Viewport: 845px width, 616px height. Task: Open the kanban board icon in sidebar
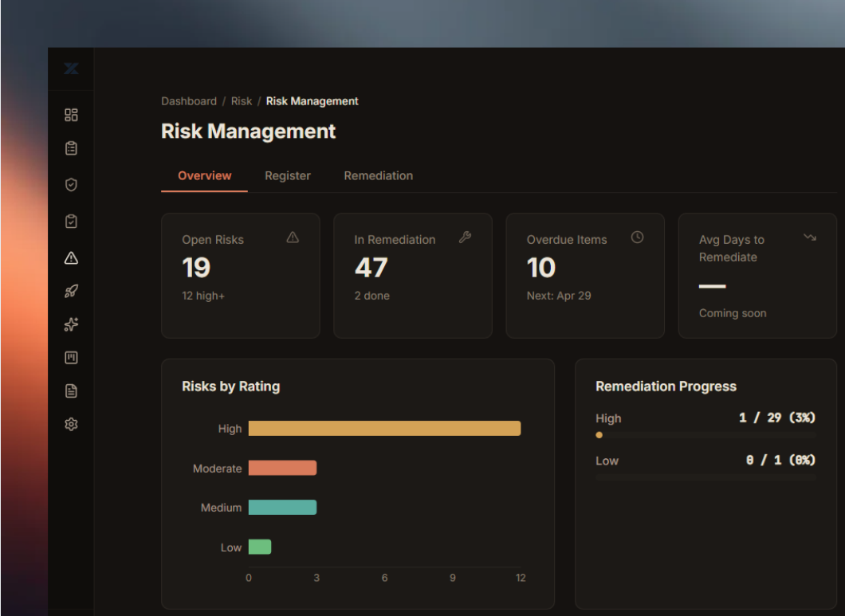(x=71, y=358)
